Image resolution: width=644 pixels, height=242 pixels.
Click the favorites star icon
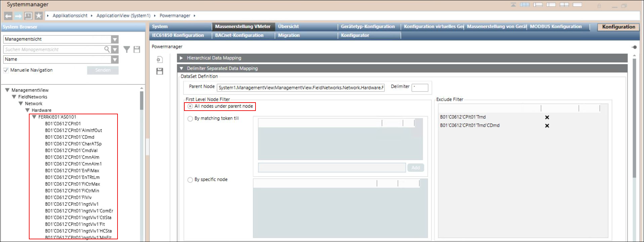(x=39, y=16)
